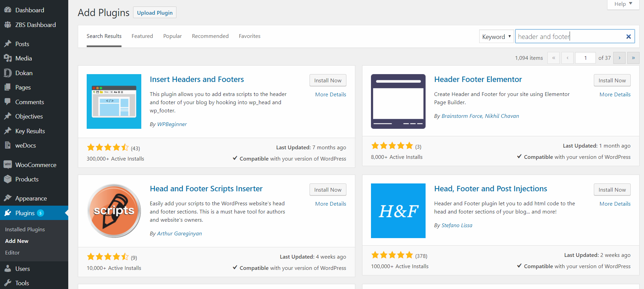Click the 100,000+ Active Installs text
Image resolution: width=644 pixels, height=289 pixels.
pyautogui.click(x=400, y=266)
